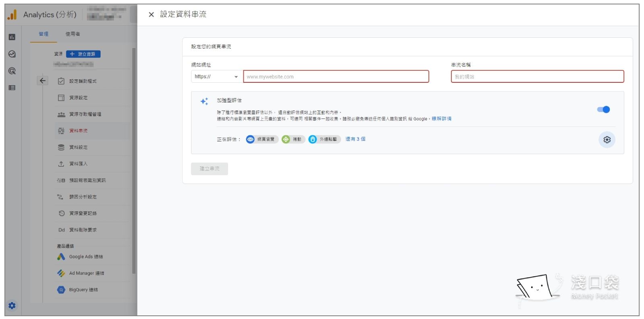Image resolution: width=644 pixels, height=319 pixels.
Task: Click the 還有 3 個 link
Action: [x=355, y=139]
